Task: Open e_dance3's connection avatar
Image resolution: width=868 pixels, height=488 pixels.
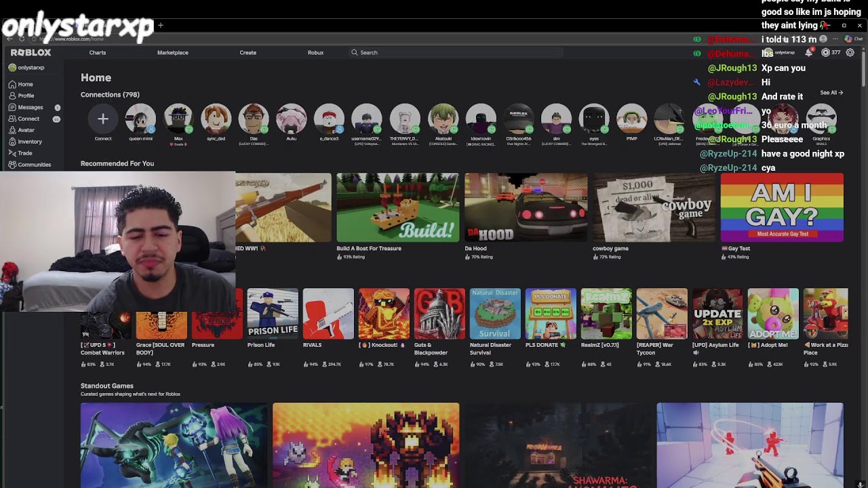Action: (329, 119)
